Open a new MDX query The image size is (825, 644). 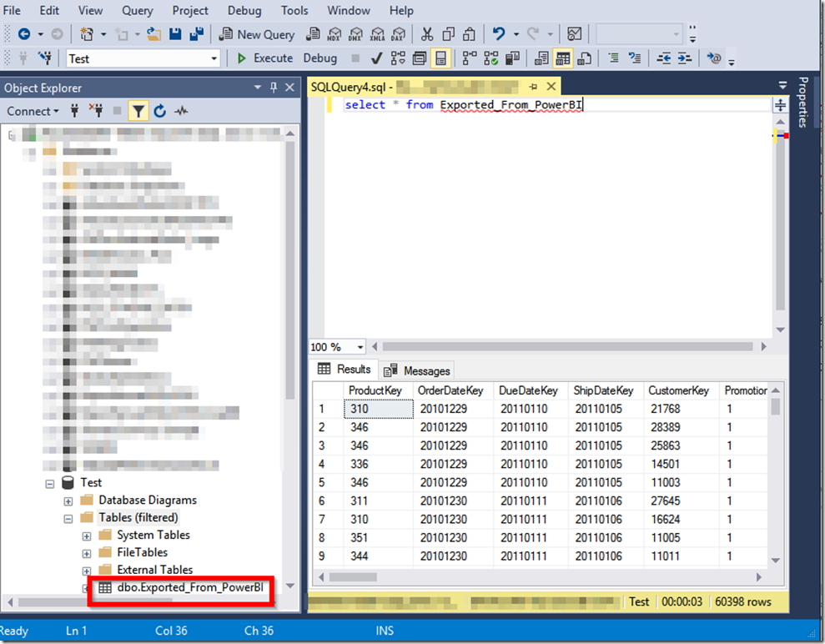[335, 34]
